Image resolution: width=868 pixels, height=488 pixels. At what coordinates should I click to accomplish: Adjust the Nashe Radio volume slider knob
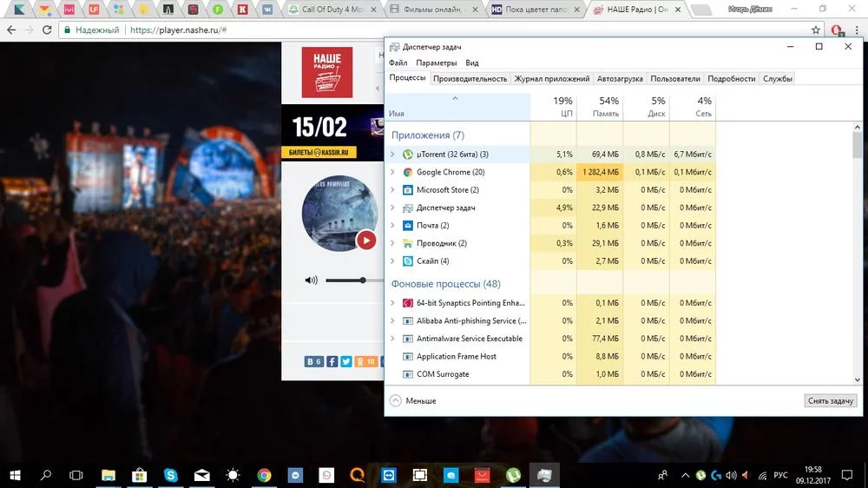pyautogui.click(x=363, y=280)
